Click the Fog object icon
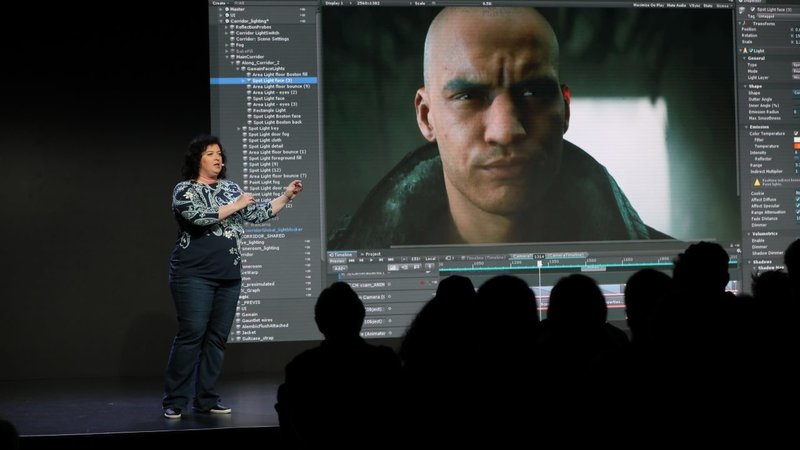The width and height of the screenshot is (800, 450). pyautogui.click(x=232, y=45)
